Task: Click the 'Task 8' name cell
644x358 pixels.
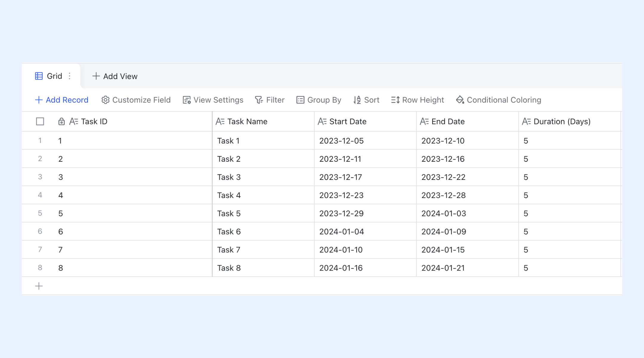Action: [263, 268]
